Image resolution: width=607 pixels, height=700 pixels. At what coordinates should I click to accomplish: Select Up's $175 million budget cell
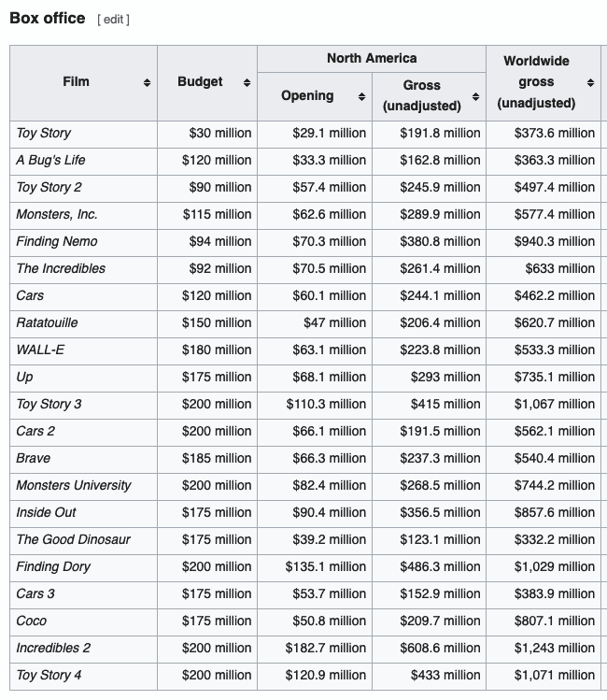click(217, 377)
